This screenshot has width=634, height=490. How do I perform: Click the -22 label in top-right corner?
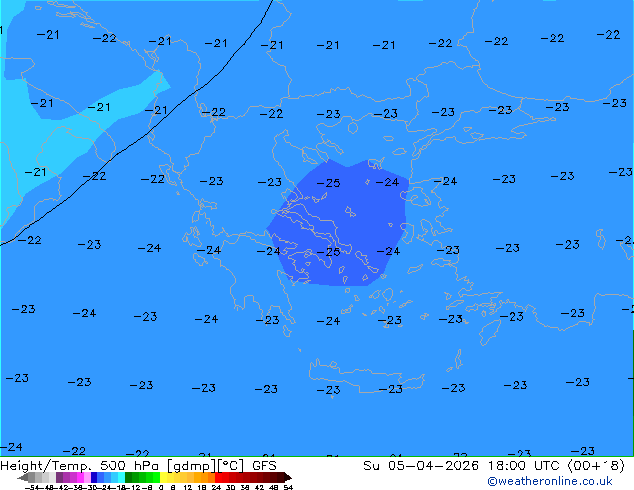[608, 35]
